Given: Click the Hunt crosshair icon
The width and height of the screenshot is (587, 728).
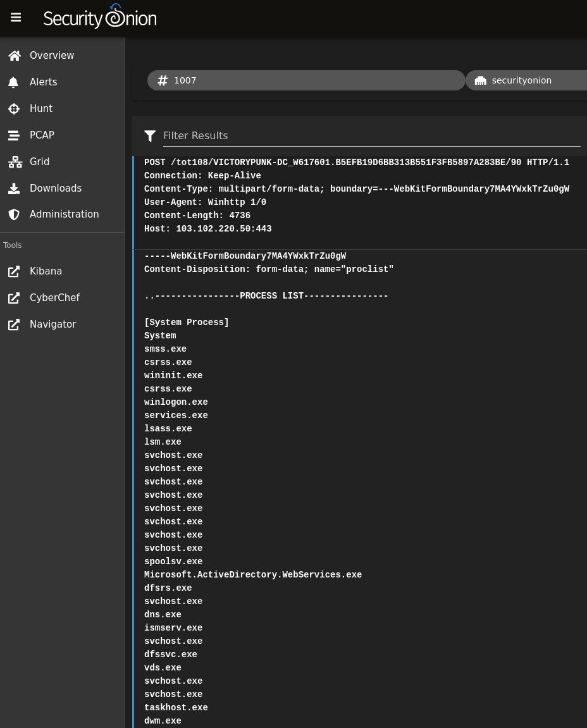Looking at the screenshot, I should [x=14, y=109].
